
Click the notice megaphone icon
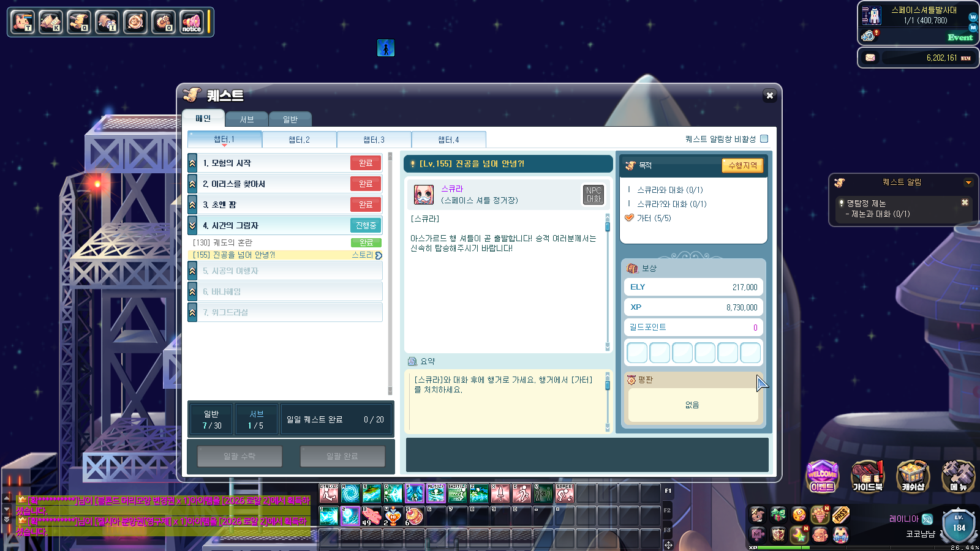pyautogui.click(x=191, y=22)
